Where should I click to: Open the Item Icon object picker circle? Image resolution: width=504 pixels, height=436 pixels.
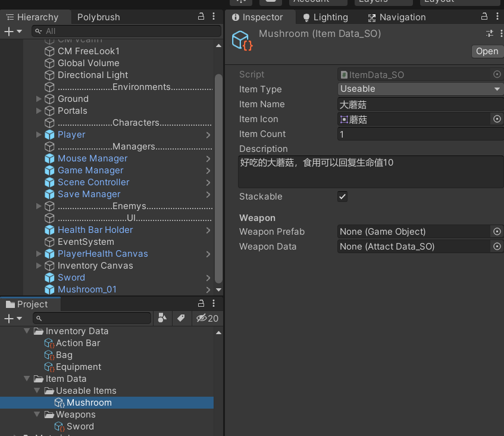(497, 119)
